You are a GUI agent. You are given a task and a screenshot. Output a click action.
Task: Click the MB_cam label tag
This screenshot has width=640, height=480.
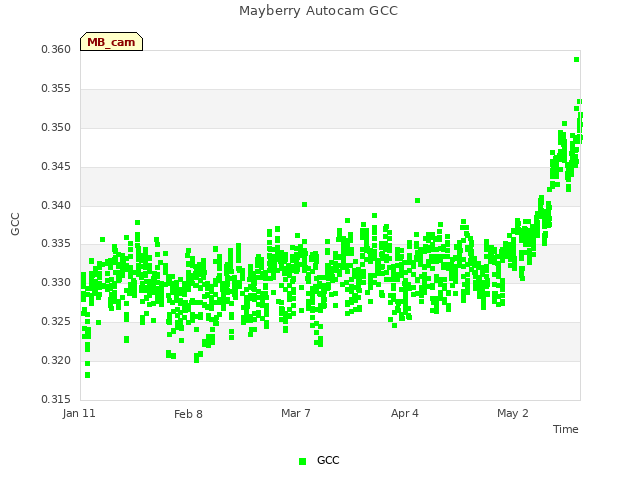click(x=111, y=42)
